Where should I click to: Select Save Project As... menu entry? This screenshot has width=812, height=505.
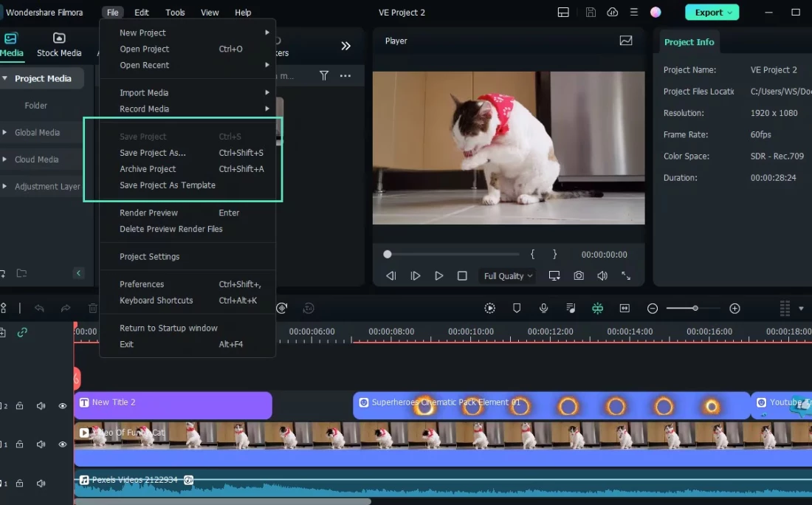[153, 153]
